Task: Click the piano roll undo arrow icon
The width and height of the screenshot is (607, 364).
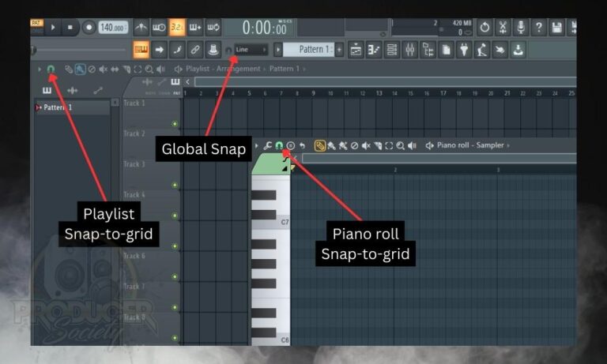Action: click(302, 145)
